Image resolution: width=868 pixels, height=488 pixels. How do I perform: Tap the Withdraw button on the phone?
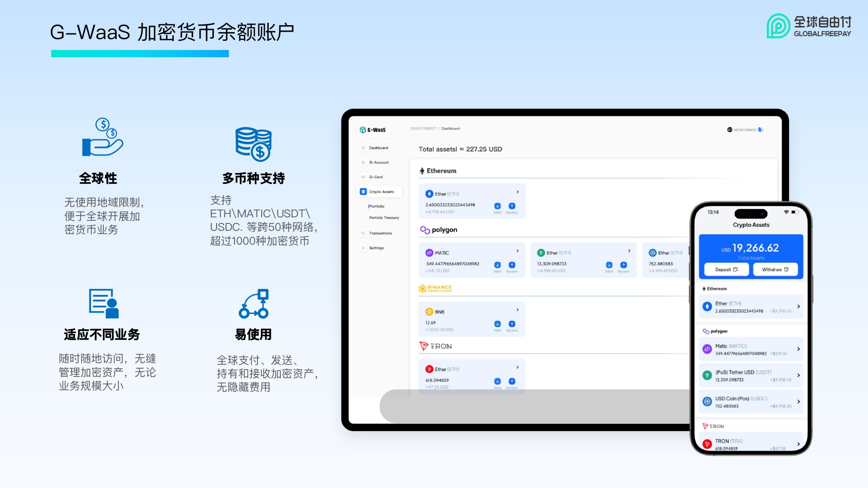coord(775,270)
